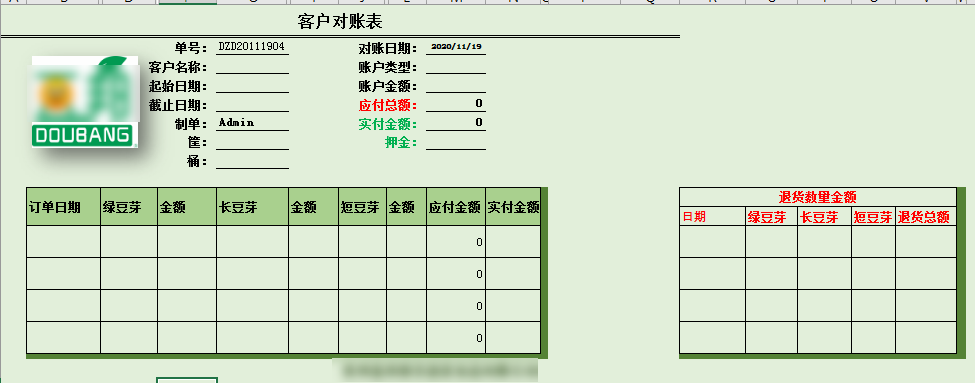
Task: Click the 对账日期 field showing 2020/11/19
Action: click(456, 47)
